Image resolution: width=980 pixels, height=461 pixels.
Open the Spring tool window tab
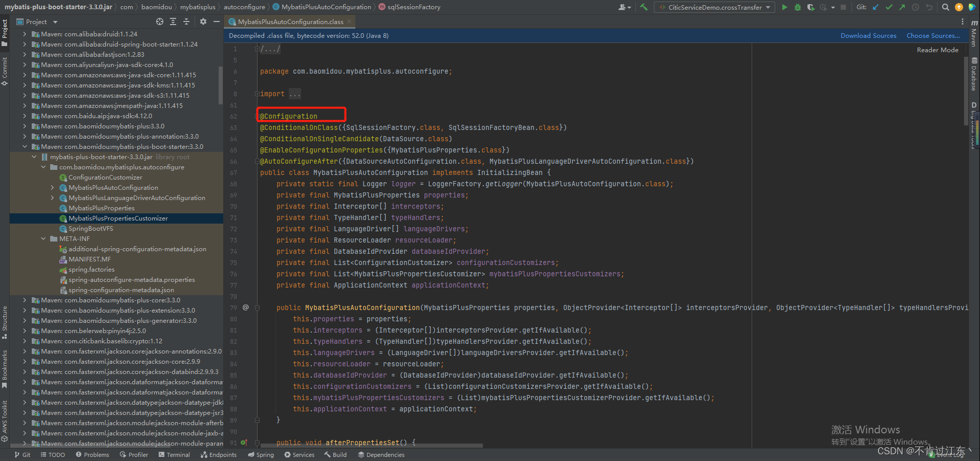[x=261, y=454]
